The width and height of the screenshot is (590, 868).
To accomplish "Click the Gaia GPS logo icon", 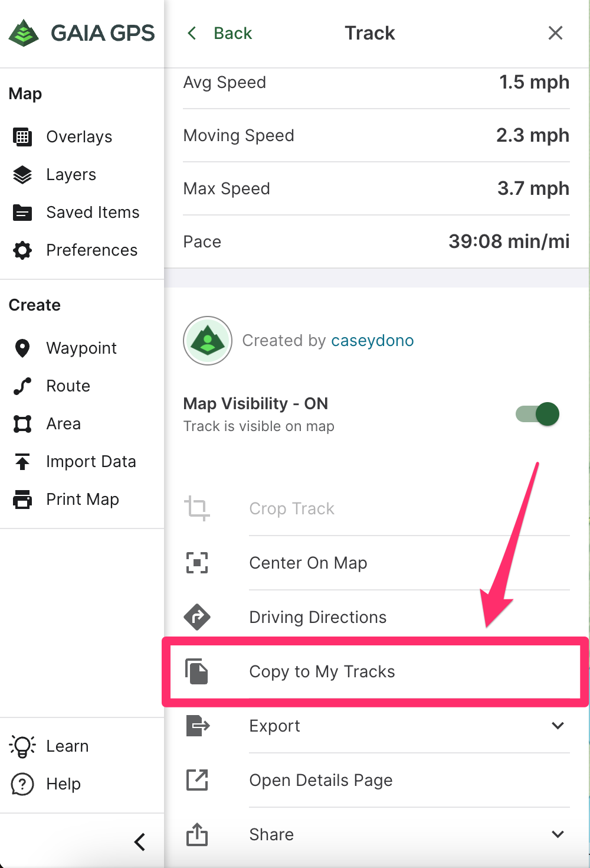I will pos(24,33).
